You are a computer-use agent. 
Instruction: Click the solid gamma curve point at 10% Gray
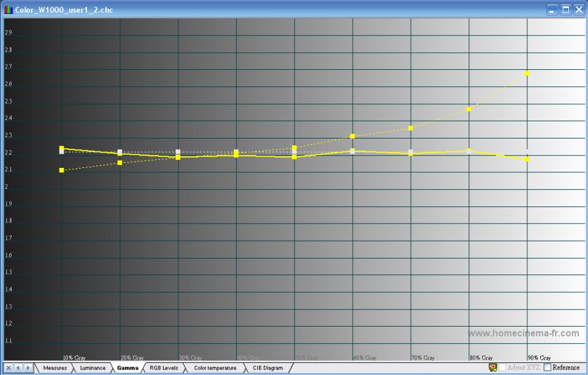(x=61, y=148)
